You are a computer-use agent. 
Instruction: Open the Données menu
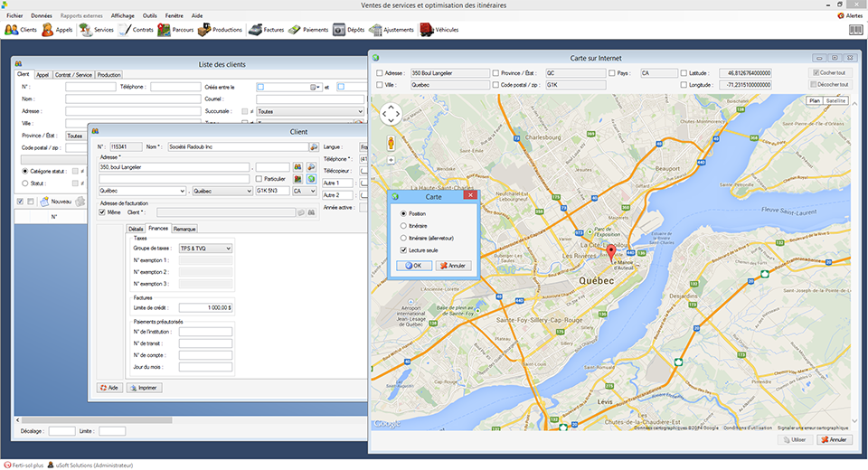coord(42,15)
